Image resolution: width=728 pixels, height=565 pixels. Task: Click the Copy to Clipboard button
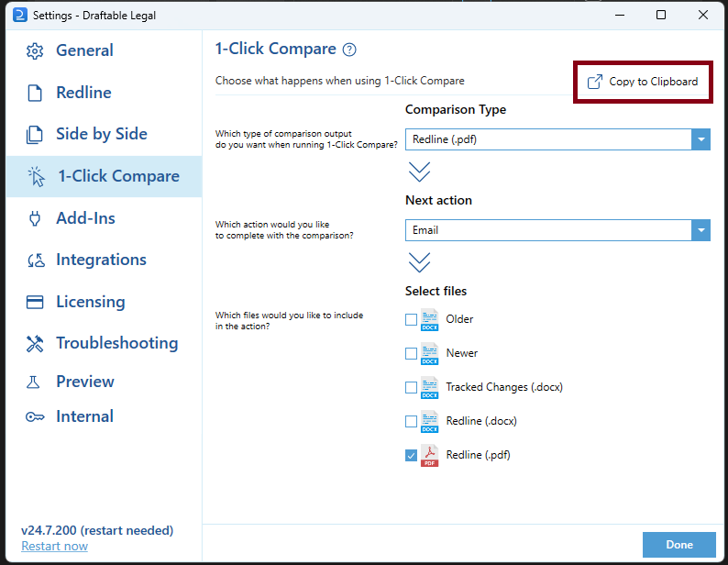643,82
